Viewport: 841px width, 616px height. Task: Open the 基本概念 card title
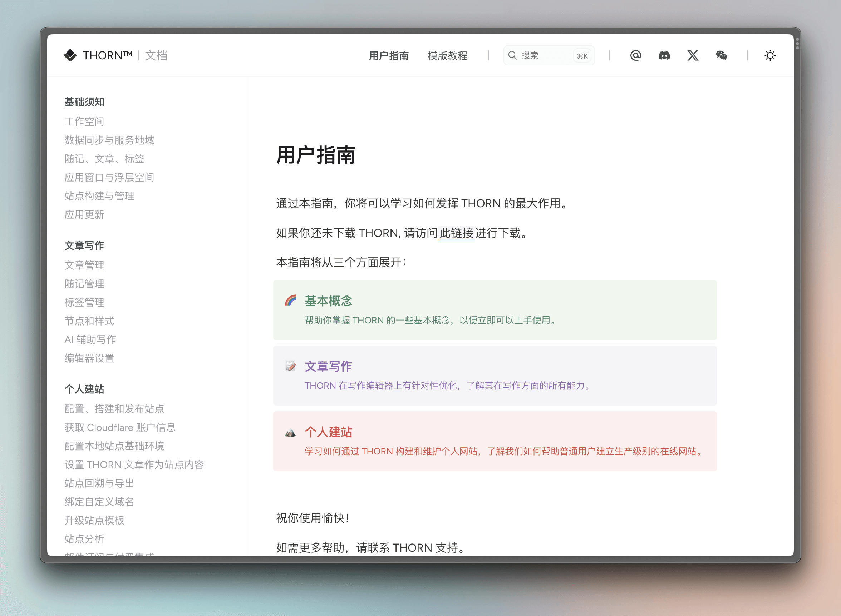pos(328,301)
